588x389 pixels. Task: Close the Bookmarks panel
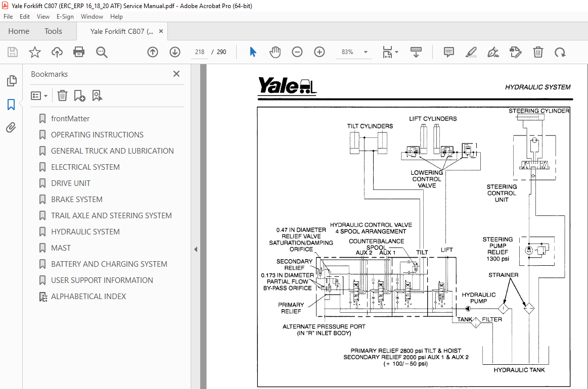[176, 74]
